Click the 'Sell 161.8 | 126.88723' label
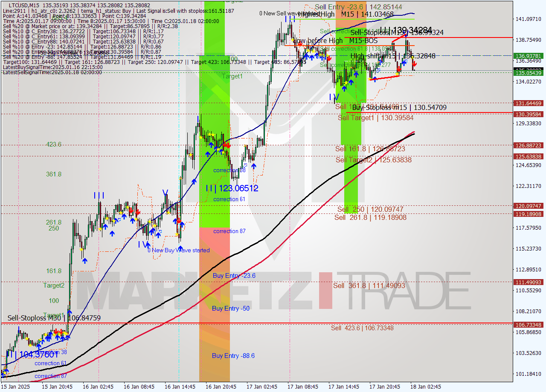The height and width of the screenshot is (392, 546). pyautogui.click(x=370, y=149)
